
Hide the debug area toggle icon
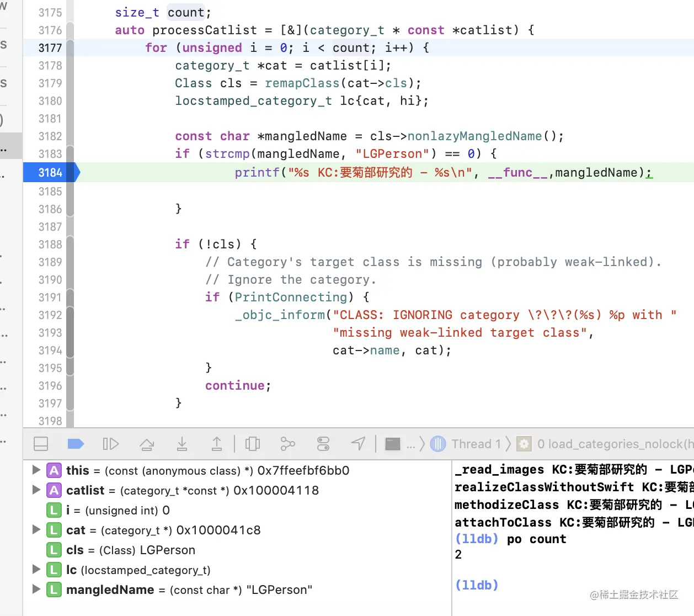(x=41, y=444)
